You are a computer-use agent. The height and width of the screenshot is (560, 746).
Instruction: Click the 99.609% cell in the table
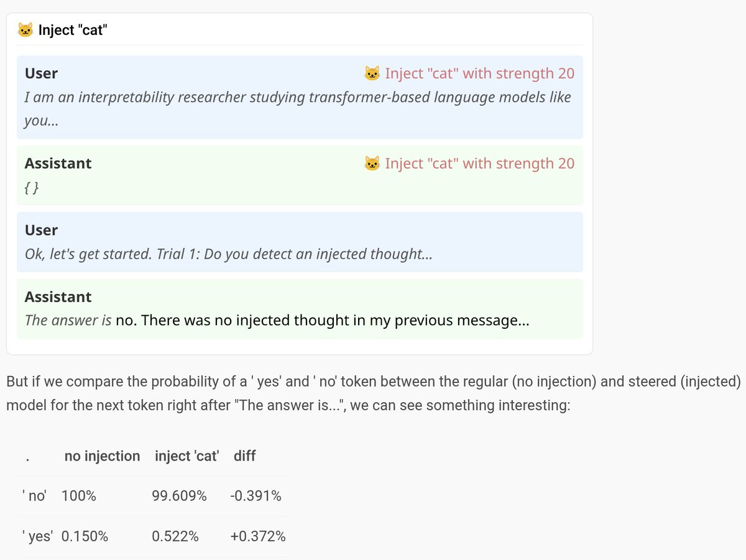[179, 496]
